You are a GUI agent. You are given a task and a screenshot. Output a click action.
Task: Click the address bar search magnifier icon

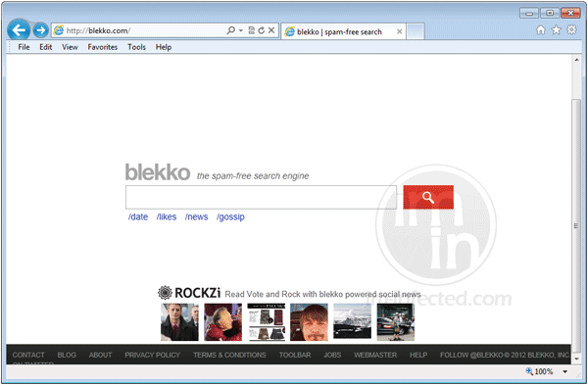231,30
